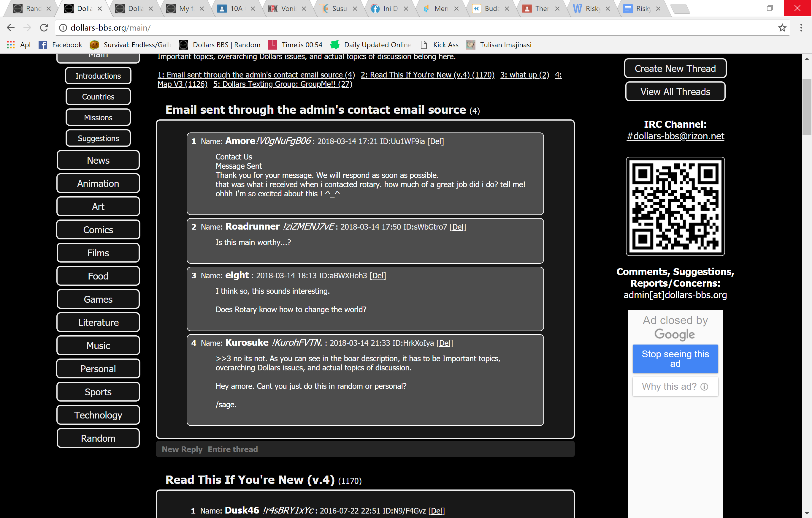812x518 pixels.
Task: Click the Introductions sidebar icon
Action: pos(98,76)
